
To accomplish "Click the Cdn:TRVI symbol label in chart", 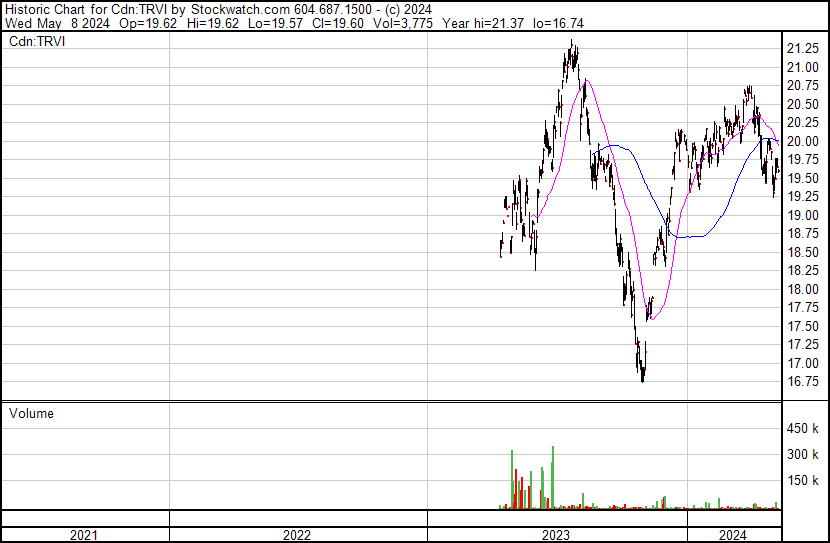I will tap(37, 41).
